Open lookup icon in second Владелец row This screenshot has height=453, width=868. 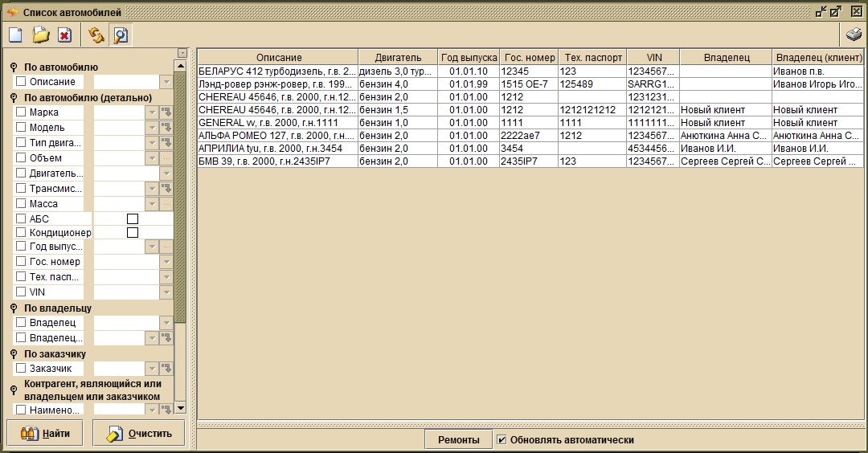166,338
